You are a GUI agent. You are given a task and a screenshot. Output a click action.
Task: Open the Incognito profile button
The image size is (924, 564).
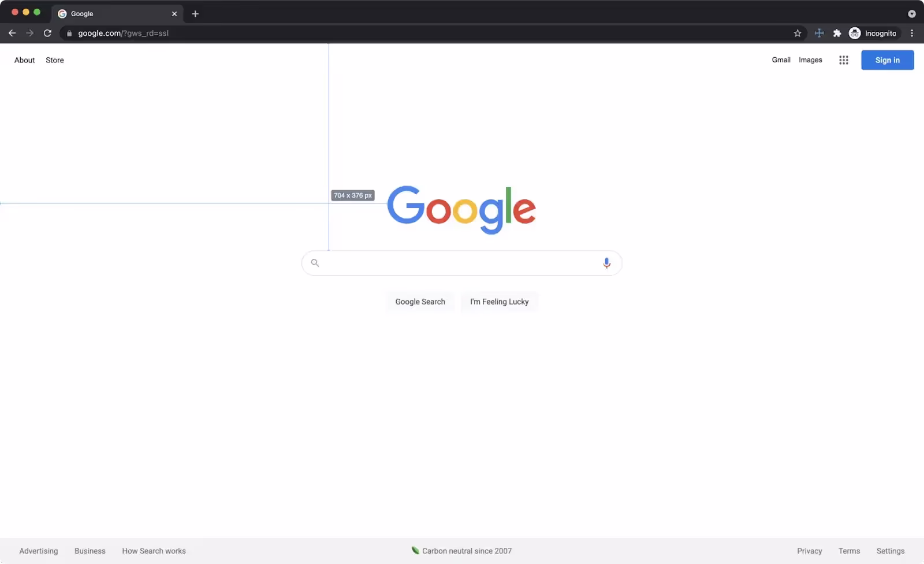click(873, 34)
